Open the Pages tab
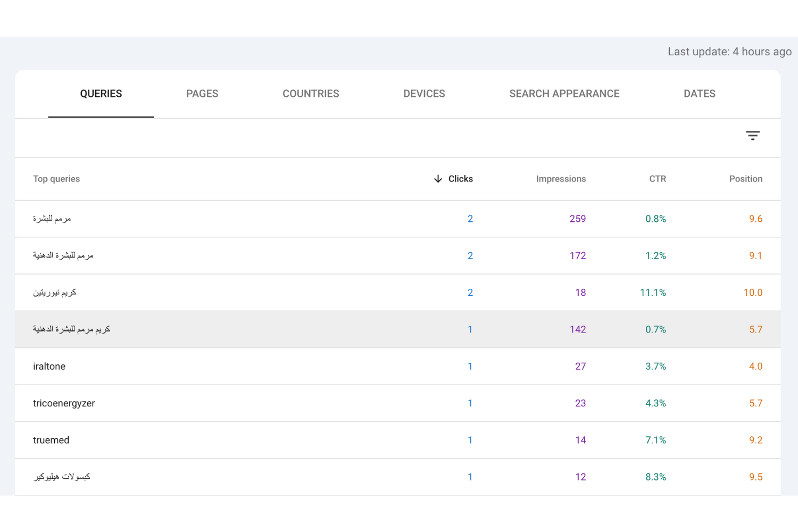 [x=202, y=94]
